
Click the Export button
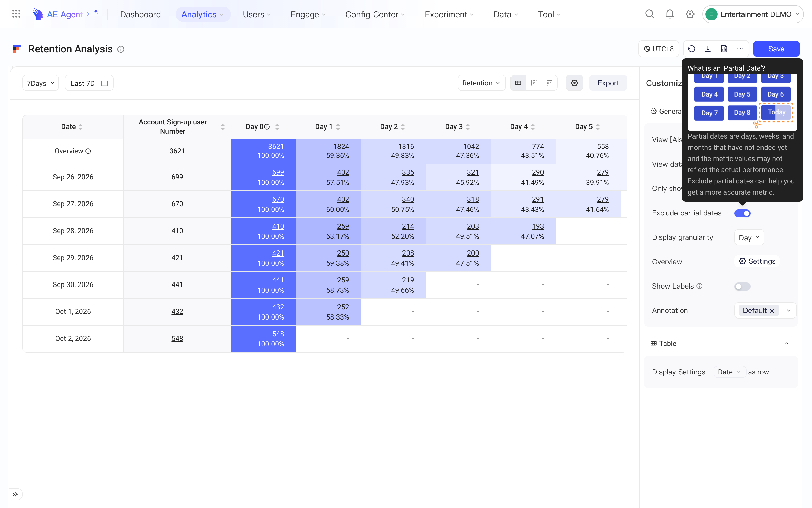[608, 83]
